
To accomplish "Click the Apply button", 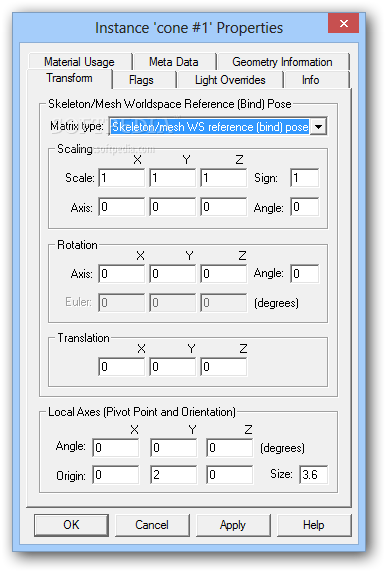I will 233,525.
